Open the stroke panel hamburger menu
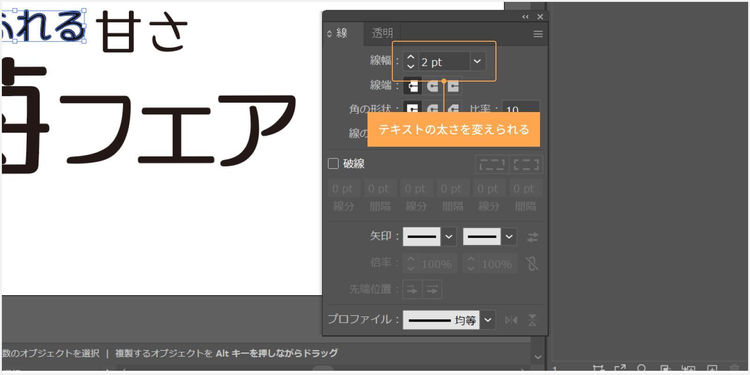Viewport: 750px width, 375px height. pyautogui.click(x=538, y=34)
